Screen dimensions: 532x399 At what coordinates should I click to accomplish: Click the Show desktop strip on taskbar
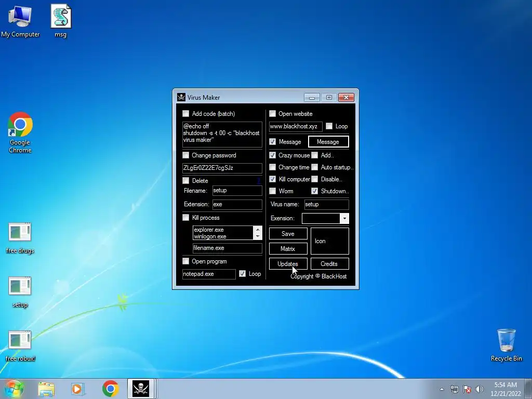pyautogui.click(x=529, y=389)
